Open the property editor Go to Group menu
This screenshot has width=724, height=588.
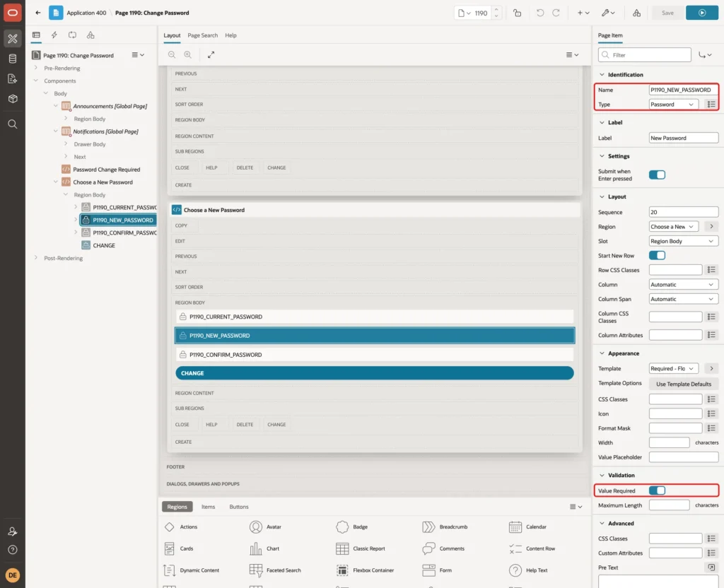click(x=705, y=55)
